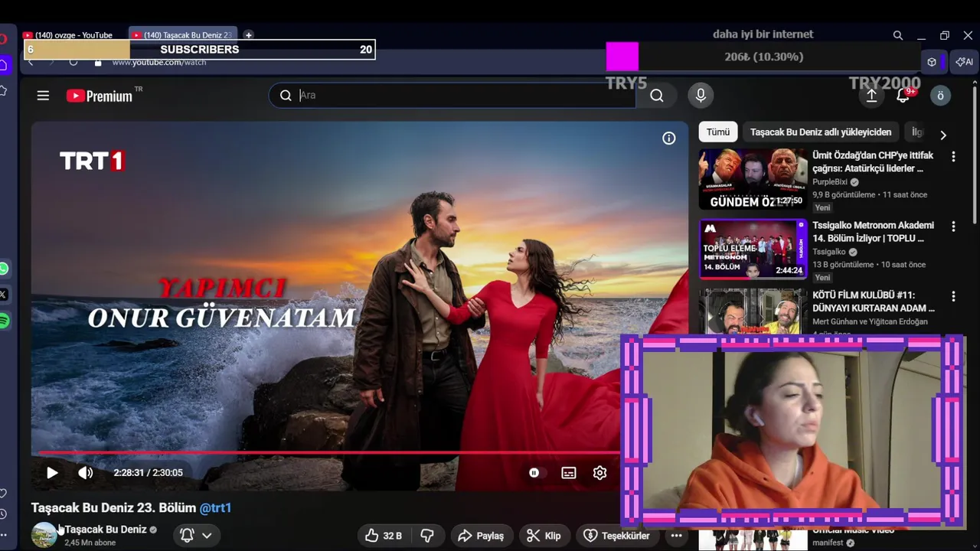Expand subscription notification bell dropdown
This screenshot has height=551, width=980.
click(x=196, y=536)
